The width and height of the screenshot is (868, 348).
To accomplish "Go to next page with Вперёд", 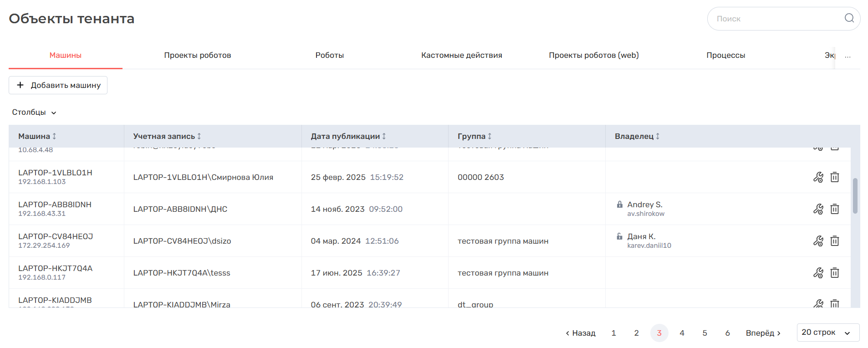I will [763, 333].
